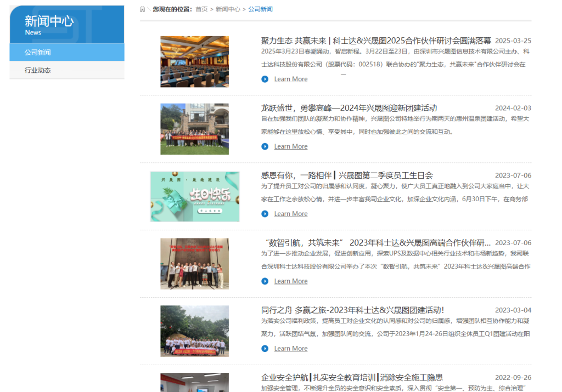Screen dimensions: 562x392
Task: Open 新闻中心 breadcrumb link
Action: 228,9
